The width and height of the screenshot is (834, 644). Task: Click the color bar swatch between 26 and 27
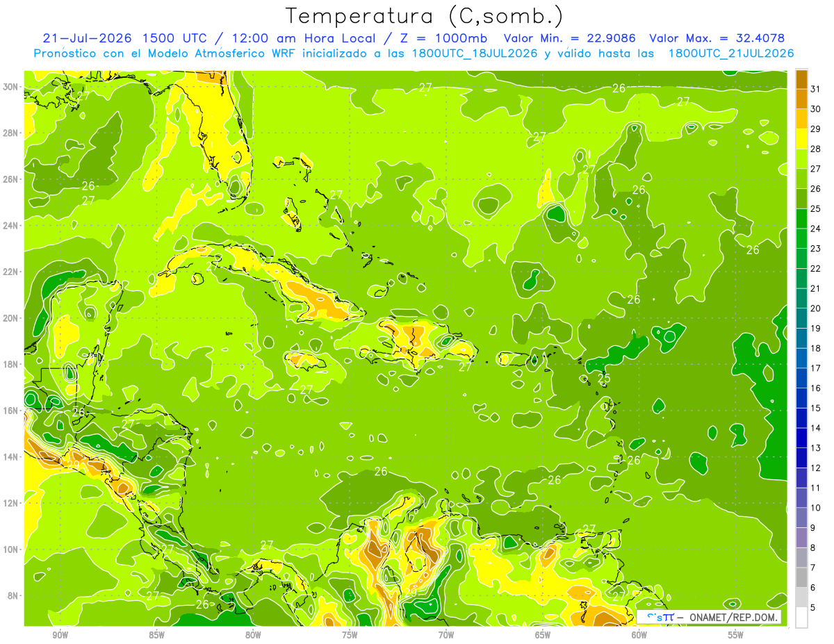pyautogui.click(x=801, y=179)
